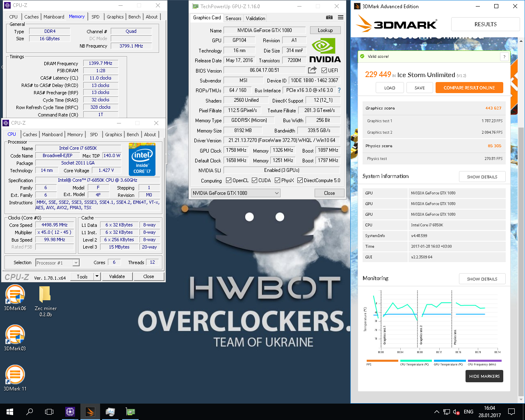Toggle the DirectCompute 5.0 checkbox
The height and width of the screenshot is (420, 525).
(x=300, y=180)
